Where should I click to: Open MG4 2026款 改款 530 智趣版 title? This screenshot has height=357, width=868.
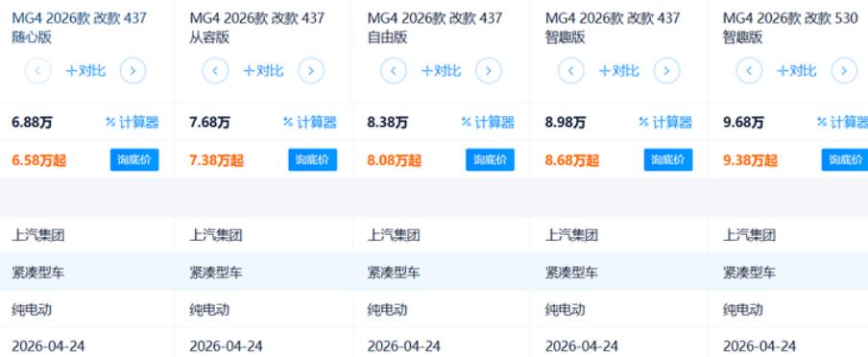[x=790, y=28]
